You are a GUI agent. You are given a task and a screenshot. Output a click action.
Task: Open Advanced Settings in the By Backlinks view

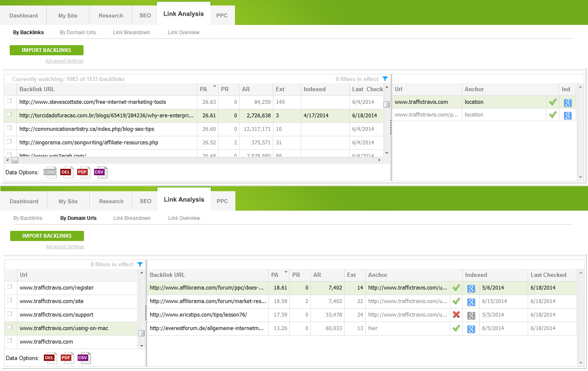click(x=65, y=61)
